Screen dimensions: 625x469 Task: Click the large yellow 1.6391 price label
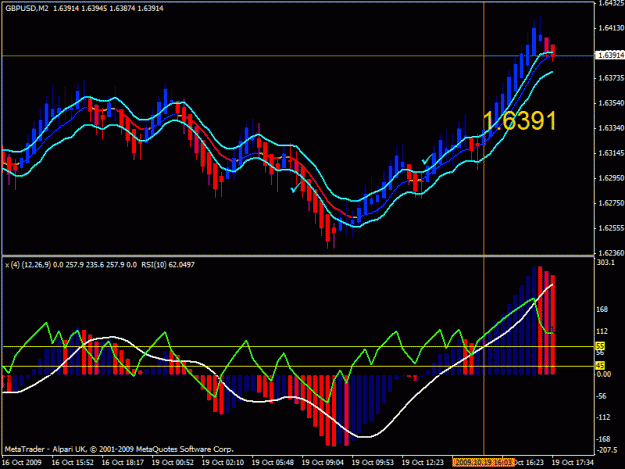click(x=519, y=121)
